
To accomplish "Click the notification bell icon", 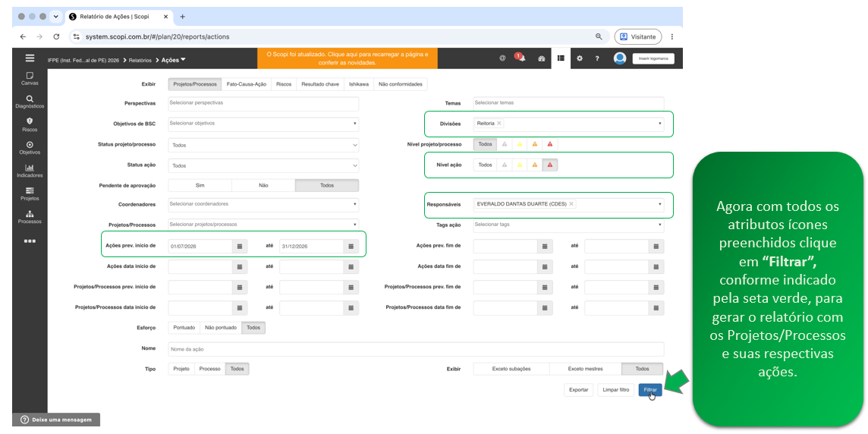I will (x=521, y=58).
